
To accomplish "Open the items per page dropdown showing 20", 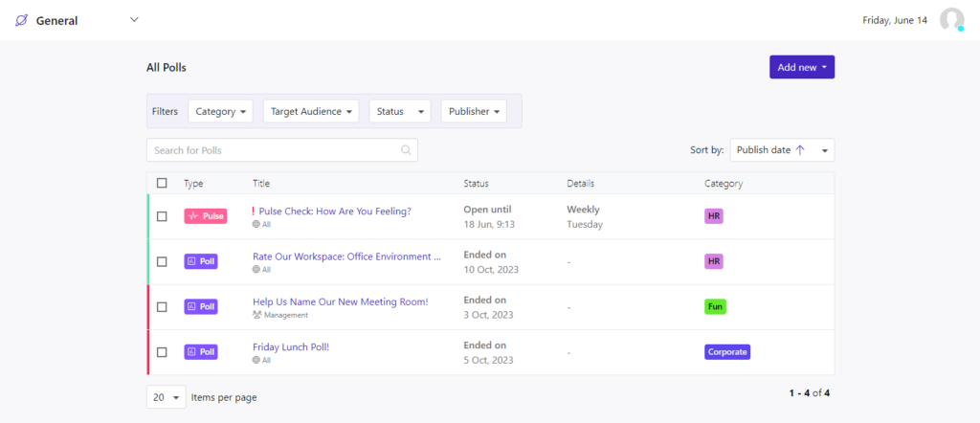I will coord(167,397).
